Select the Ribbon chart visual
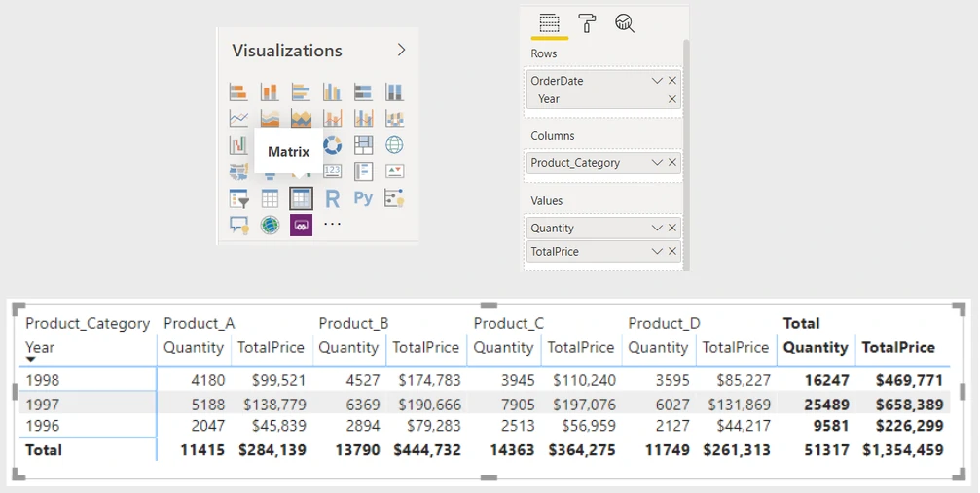Viewport: 980px width, 493px height. 394,118
